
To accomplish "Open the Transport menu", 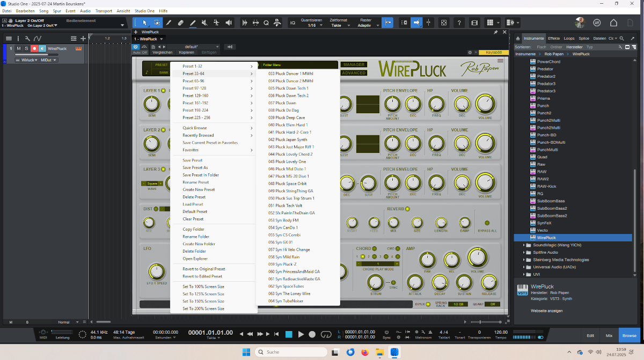I will 104,11.
